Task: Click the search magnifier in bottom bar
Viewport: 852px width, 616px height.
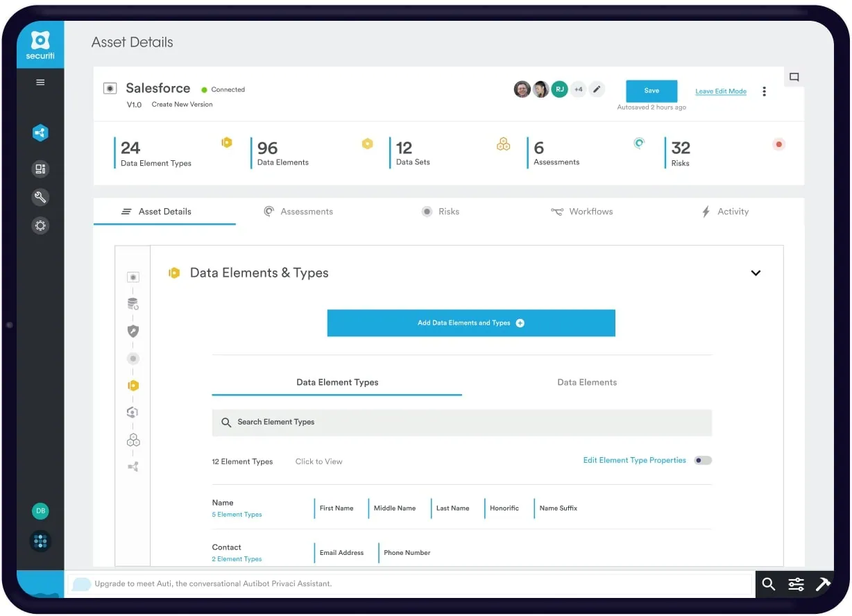Action: pos(768,584)
